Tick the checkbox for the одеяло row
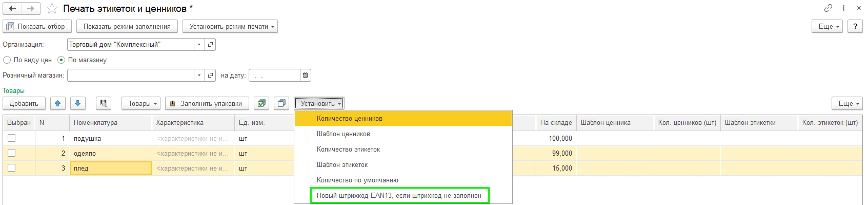 click(x=12, y=153)
